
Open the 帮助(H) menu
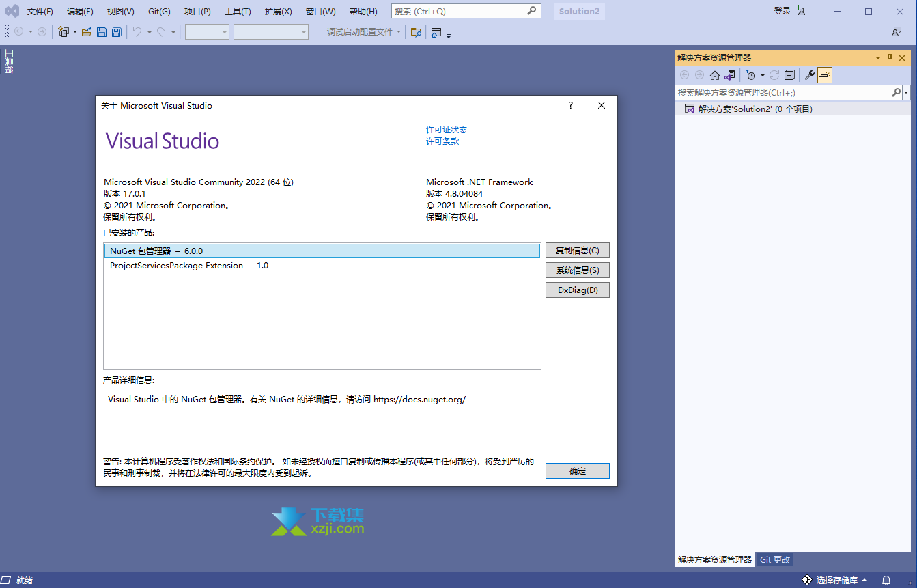coord(363,11)
